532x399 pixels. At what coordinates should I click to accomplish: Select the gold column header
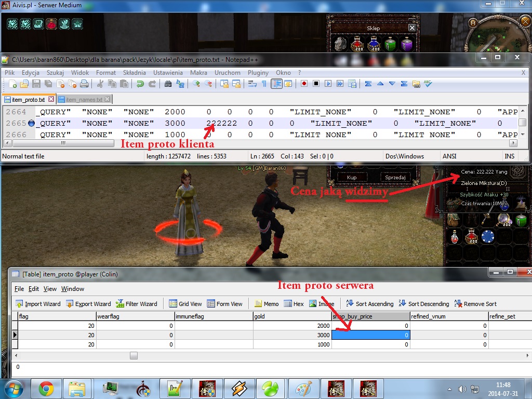(292, 316)
